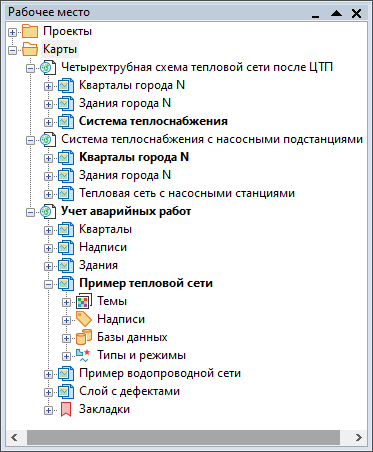Click map icon of Система теплоснабжения с насосными подстанциями
The width and height of the screenshot is (373, 452).
[x=48, y=139]
